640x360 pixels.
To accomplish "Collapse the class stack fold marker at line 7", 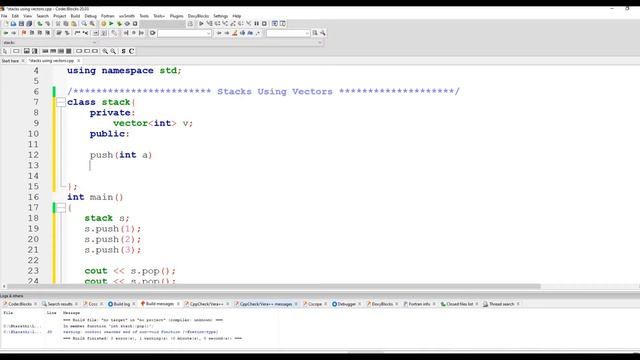I will (x=61, y=102).
